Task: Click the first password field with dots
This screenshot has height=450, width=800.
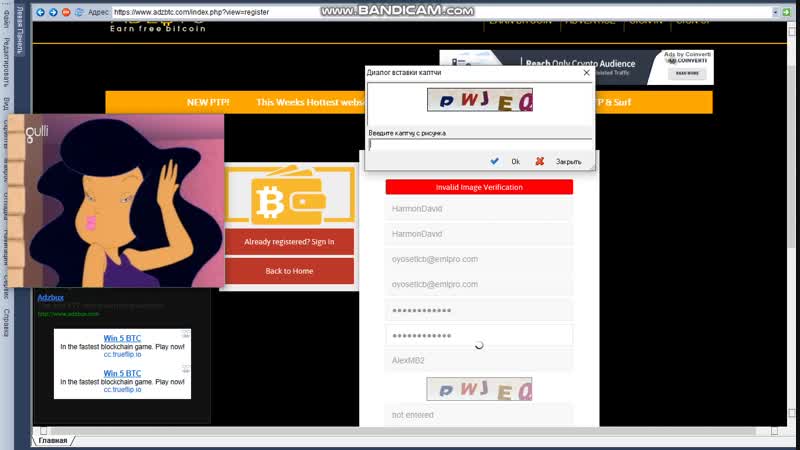Action: click(x=479, y=310)
